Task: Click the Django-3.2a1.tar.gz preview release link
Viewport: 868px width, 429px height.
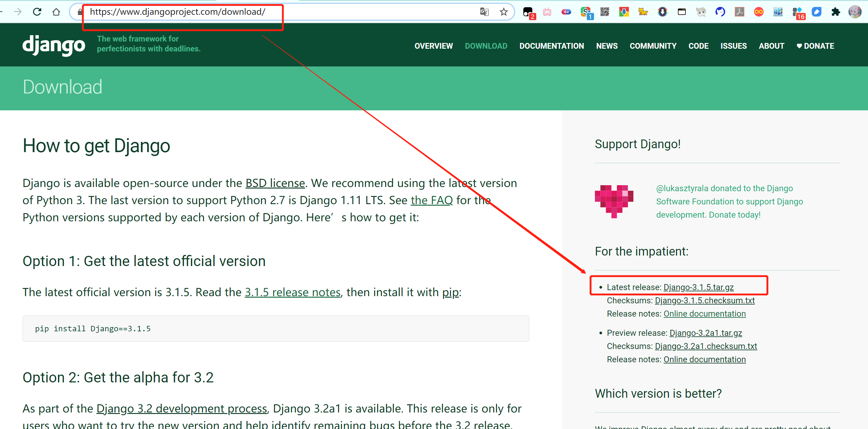Action: [706, 333]
